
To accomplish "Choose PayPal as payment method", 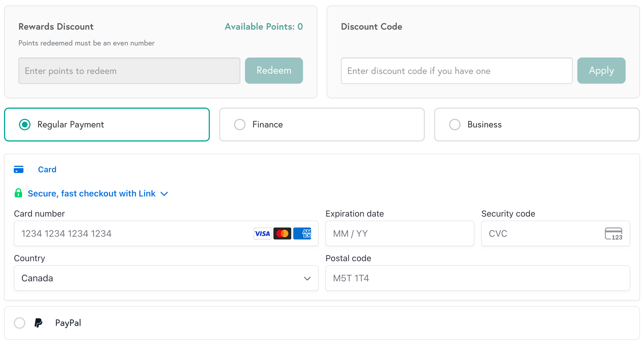I will (19, 323).
